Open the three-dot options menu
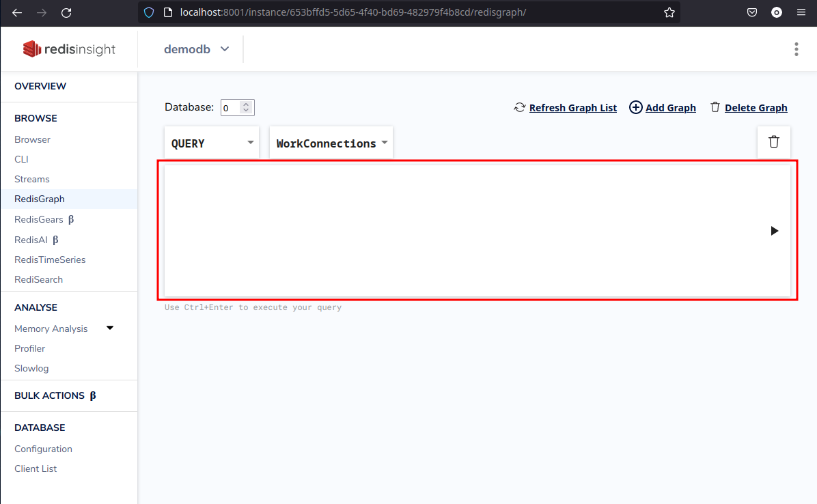Viewport: 817px width, 504px height. pos(796,49)
